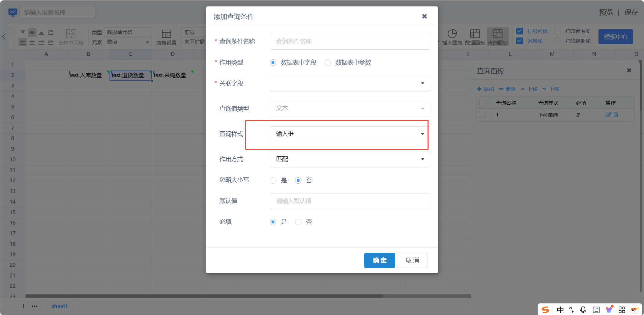Screen dimensions: 644x315
Task: Click the 取消 button
Action: 412,260
